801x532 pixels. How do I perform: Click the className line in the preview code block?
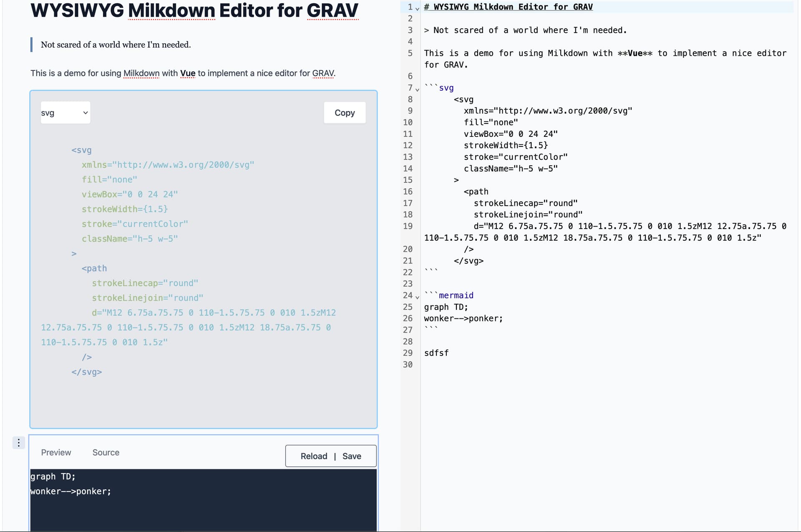coord(130,239)
